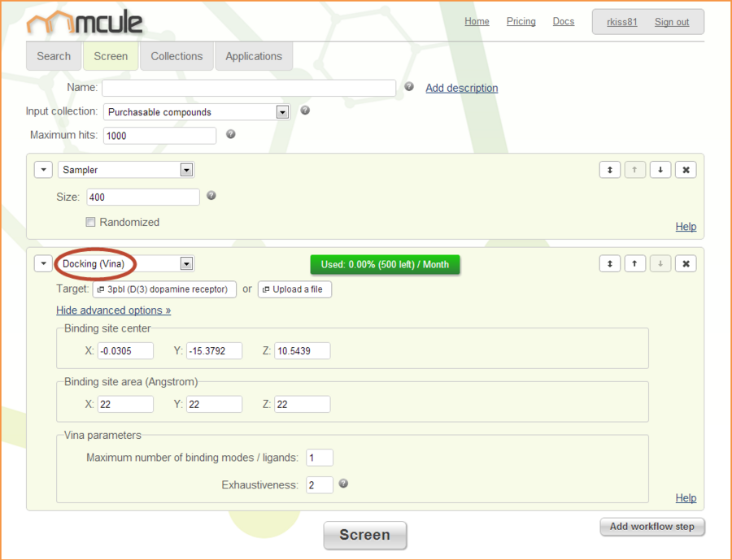Click help icon next to Exhaustiveness

343,484
